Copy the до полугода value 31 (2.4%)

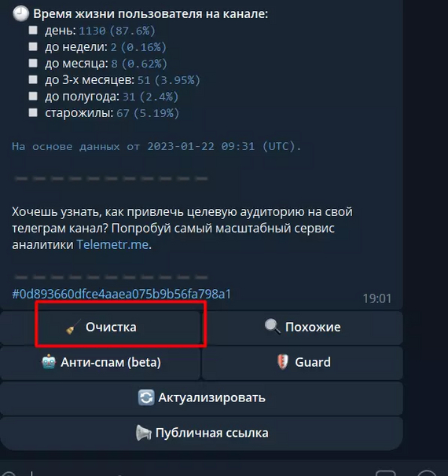(150, 97)
